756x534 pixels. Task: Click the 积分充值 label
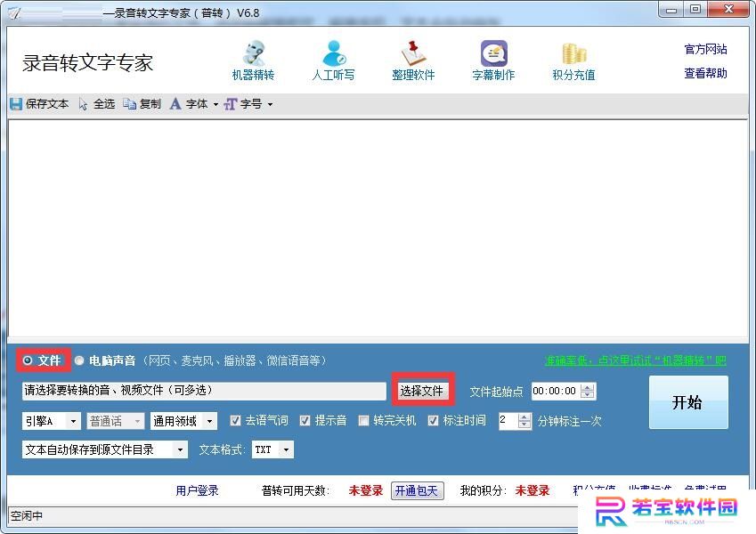(573, 75)
